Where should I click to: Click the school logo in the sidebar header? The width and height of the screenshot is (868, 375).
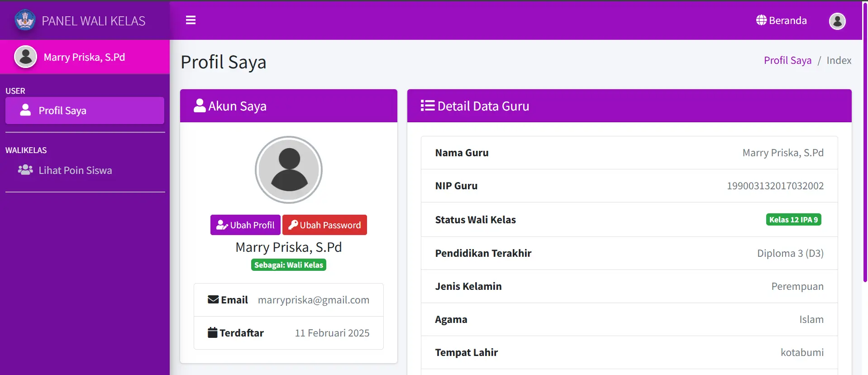[x=25, y=20]
